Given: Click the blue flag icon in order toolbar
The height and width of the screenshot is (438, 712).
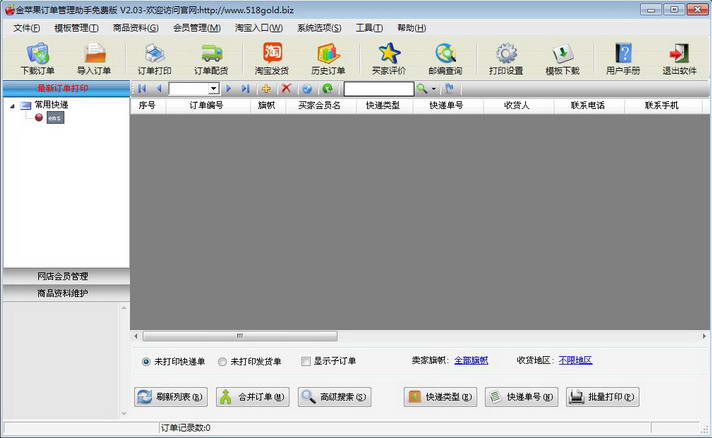Looking at the screenshot, I should point(450,88).
